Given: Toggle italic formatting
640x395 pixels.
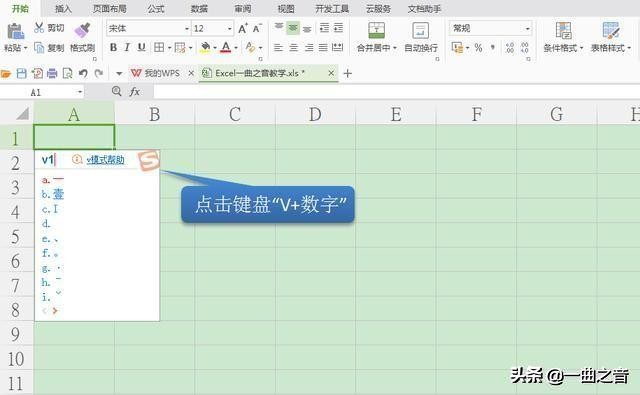Looking at the screenshot, I should click(127, 48).
